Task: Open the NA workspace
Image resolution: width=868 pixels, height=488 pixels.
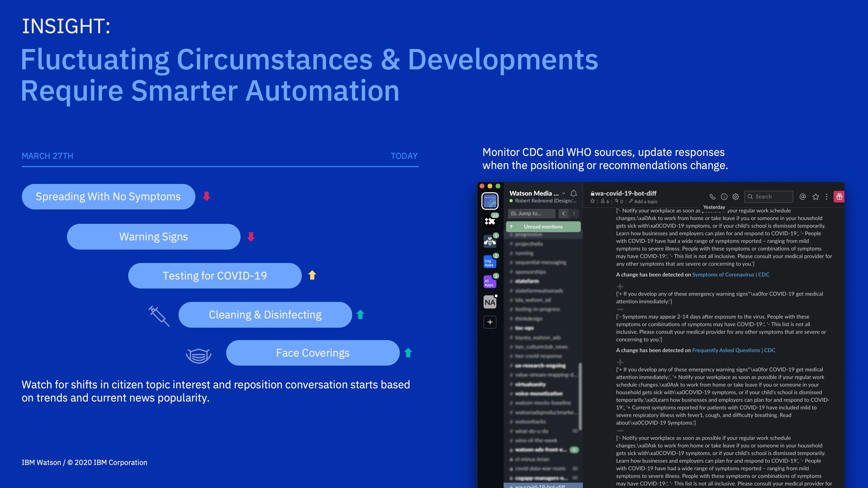Action: tap(490, 302)
